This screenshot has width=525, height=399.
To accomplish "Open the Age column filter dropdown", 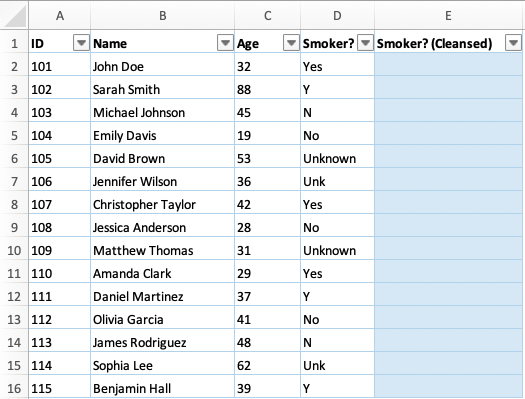I will click(291, 43).
